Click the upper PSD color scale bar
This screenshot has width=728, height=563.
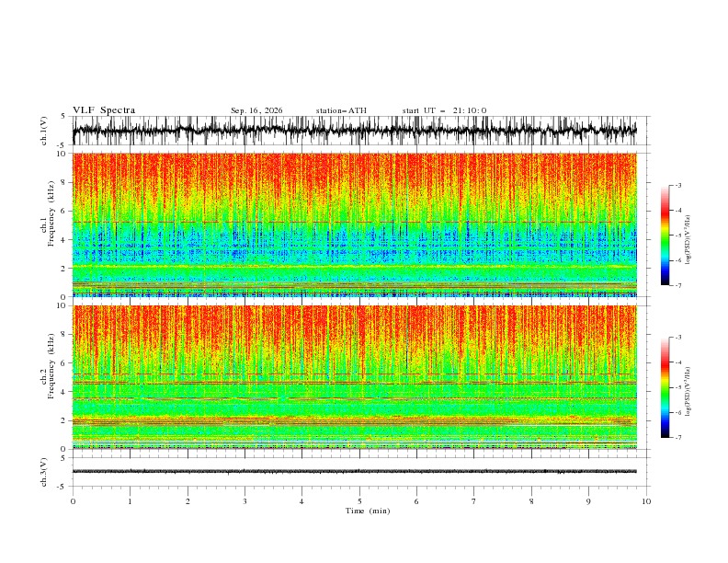[665, 236]
